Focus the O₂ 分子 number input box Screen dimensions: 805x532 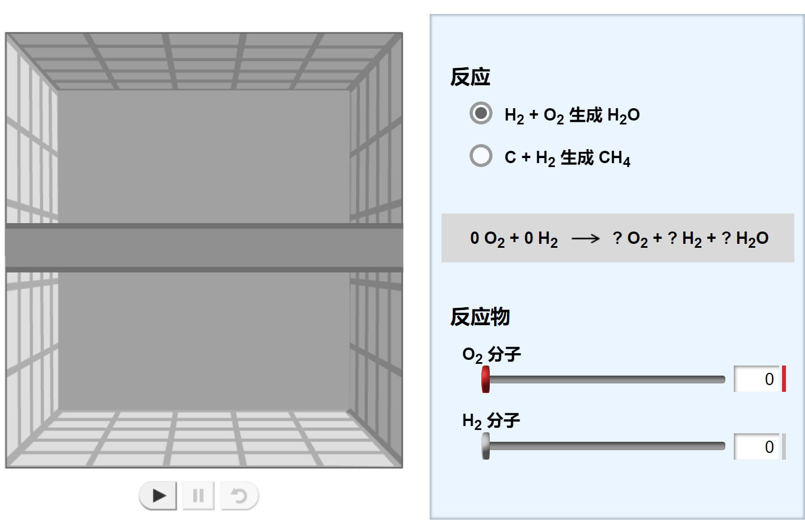tap(756, 379)
